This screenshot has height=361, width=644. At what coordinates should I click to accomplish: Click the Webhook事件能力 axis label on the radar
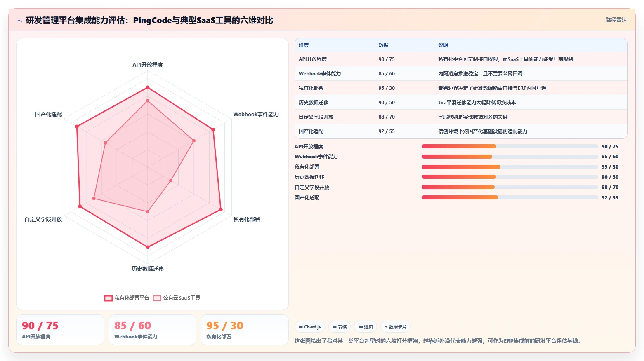(256, 114)
